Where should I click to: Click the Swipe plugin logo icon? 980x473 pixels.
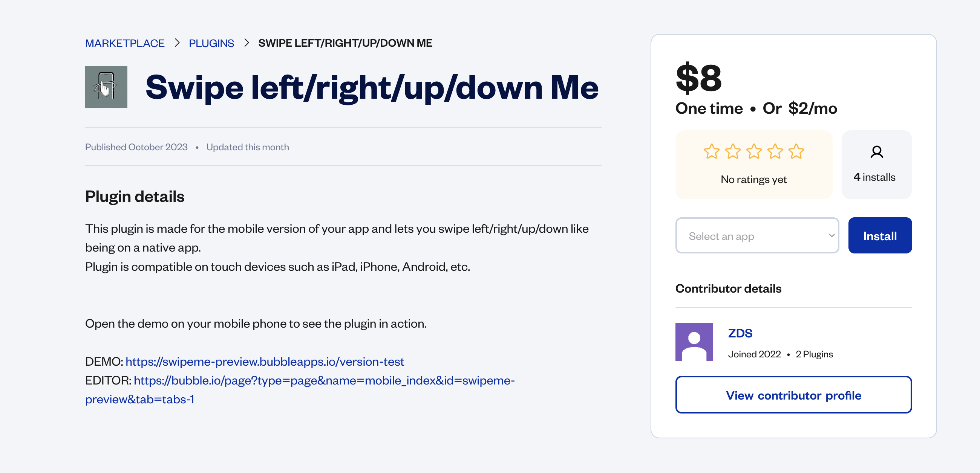coord(106,87)
